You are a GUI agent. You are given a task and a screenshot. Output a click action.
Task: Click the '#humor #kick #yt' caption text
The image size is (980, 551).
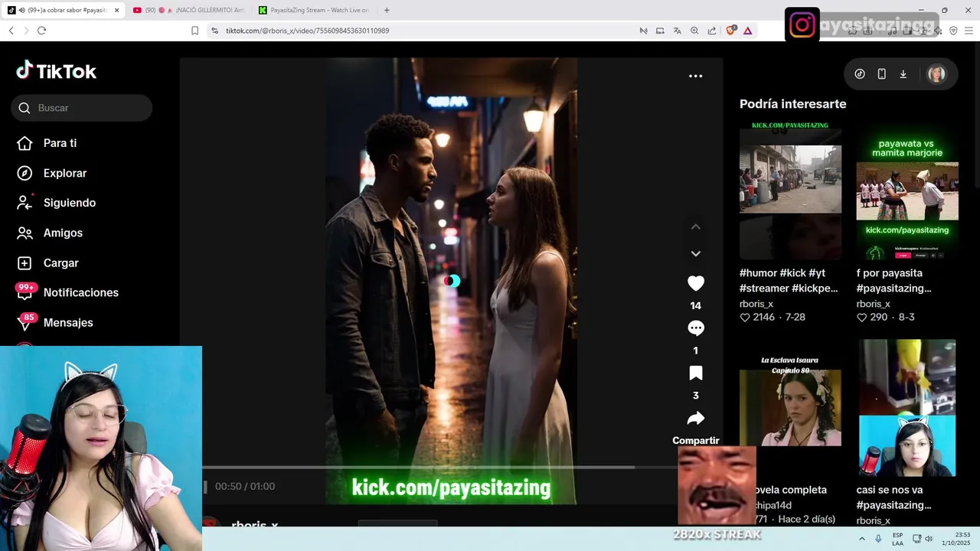click(x=789, y=281)
